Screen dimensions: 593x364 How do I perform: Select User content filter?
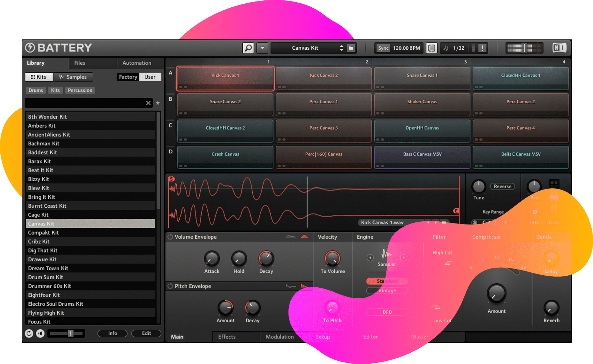point(150,77)
